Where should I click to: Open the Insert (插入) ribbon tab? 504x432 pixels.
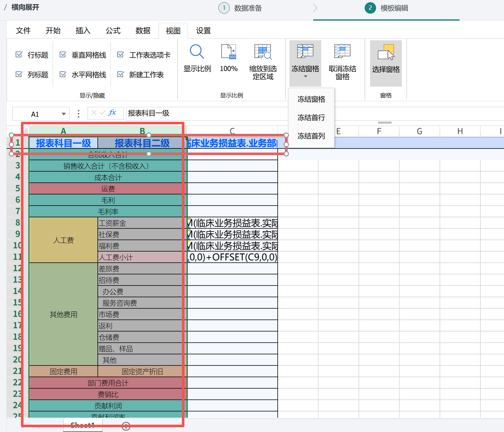point(83,31)
